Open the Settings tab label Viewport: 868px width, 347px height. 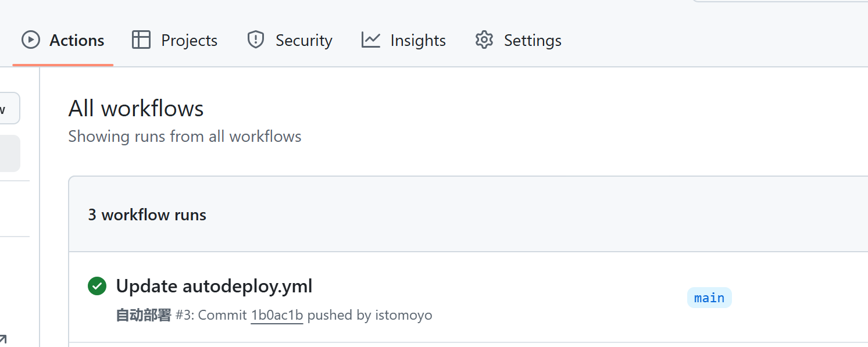pos(533,41)
